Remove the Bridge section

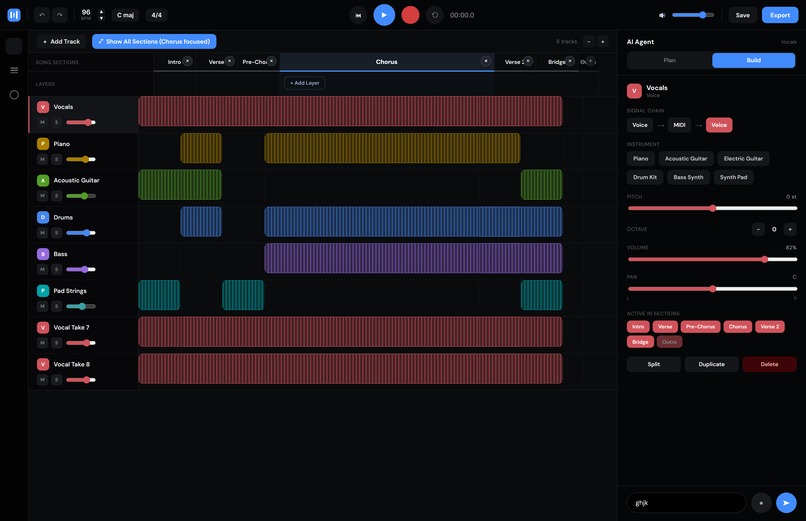pos(570,61)
